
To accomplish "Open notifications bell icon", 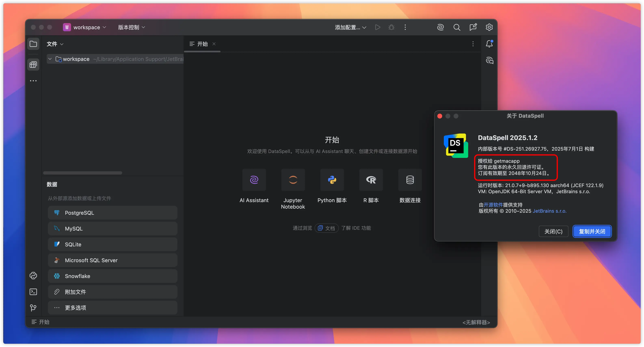I will 489,44.
